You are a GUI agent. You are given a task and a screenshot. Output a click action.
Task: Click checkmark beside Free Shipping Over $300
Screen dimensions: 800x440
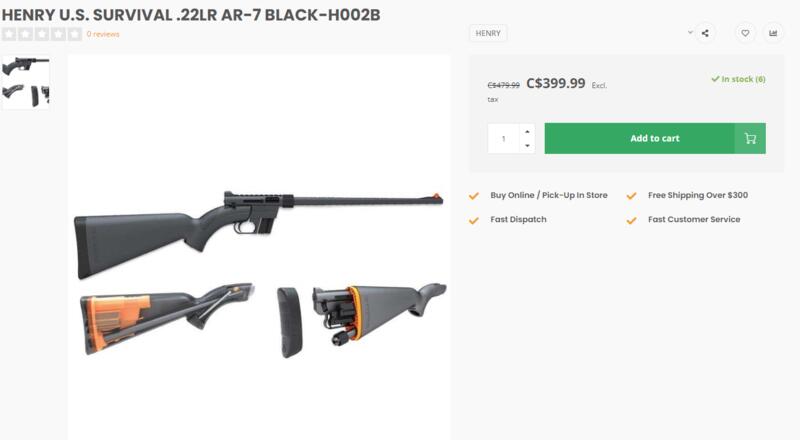tap(631, 195)
